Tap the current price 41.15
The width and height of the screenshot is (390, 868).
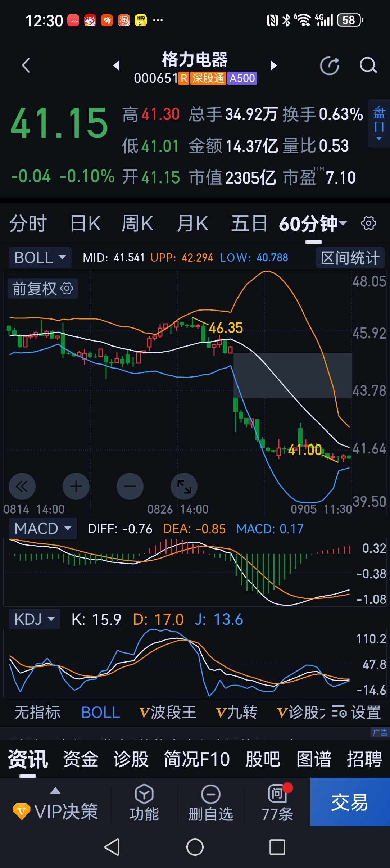point(59,123)
